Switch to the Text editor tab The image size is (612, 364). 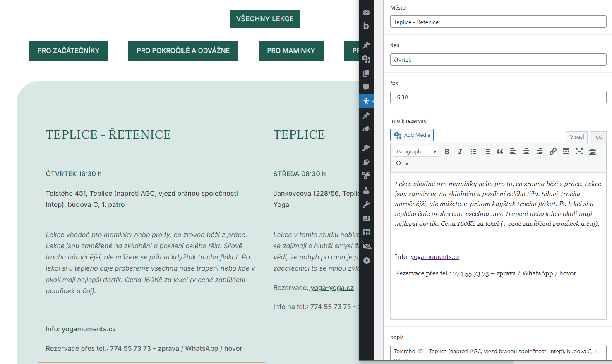[598, 137]
